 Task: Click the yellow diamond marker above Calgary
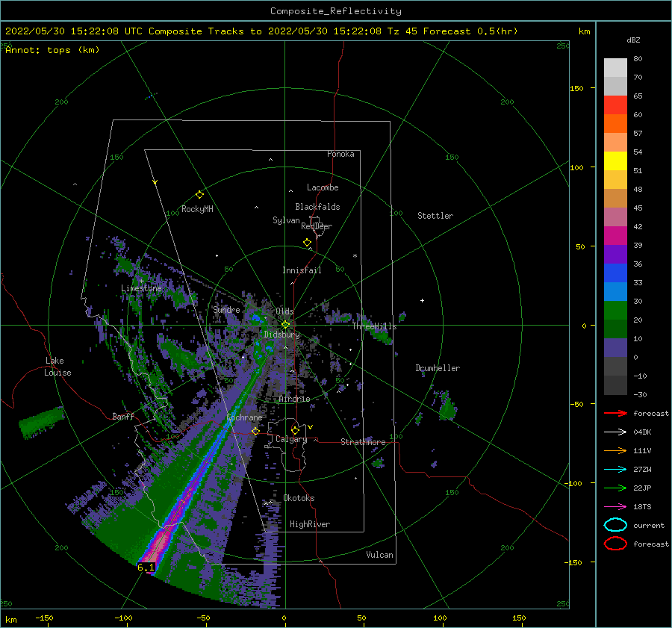point(295,430)
